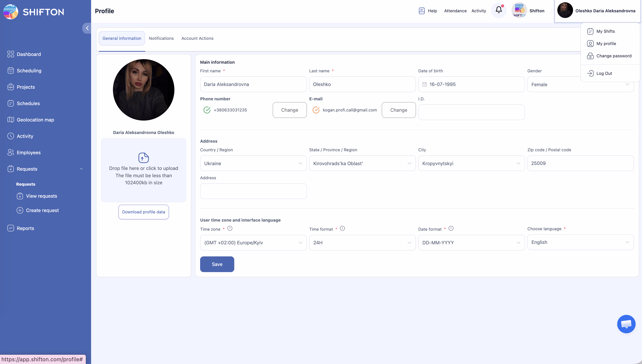The image size is (642, 364).
Task: Click the Date format info icon
Action: coord(451,228)
